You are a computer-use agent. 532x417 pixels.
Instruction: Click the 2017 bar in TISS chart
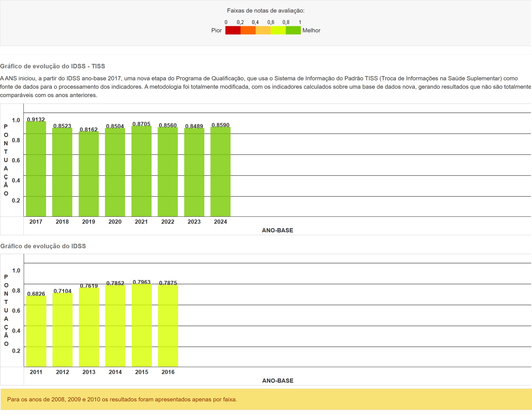[36, 169]
